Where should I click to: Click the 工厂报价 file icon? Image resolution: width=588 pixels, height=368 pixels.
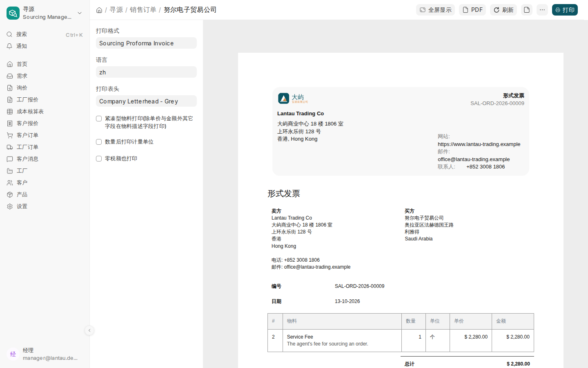tap(10, 100)
